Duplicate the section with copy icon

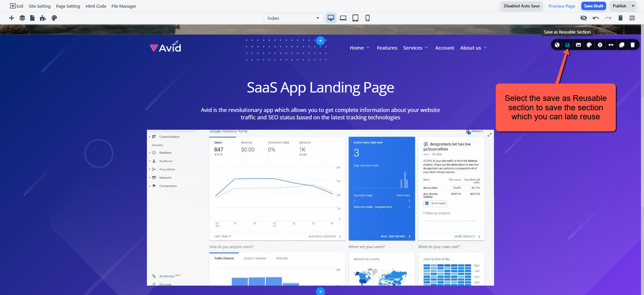(622, 45)
